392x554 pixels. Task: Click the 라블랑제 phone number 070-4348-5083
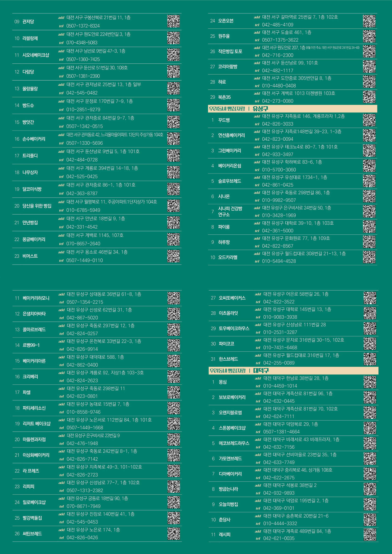click(82, 43)
